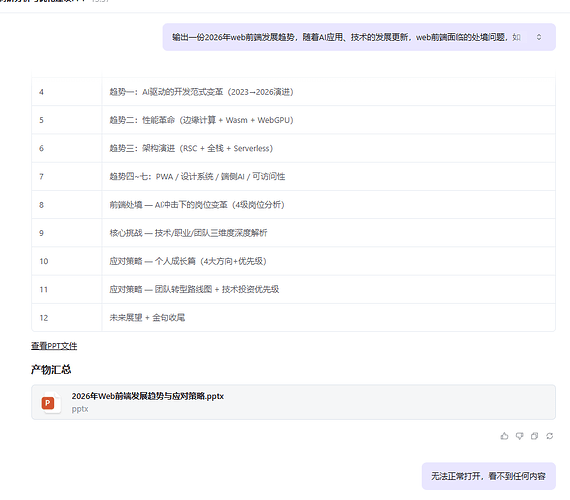570x500 pixels.
Task: Open the 2026年Web前端发展趋势与应对策略.pptx file card
Action: [293, 402]
